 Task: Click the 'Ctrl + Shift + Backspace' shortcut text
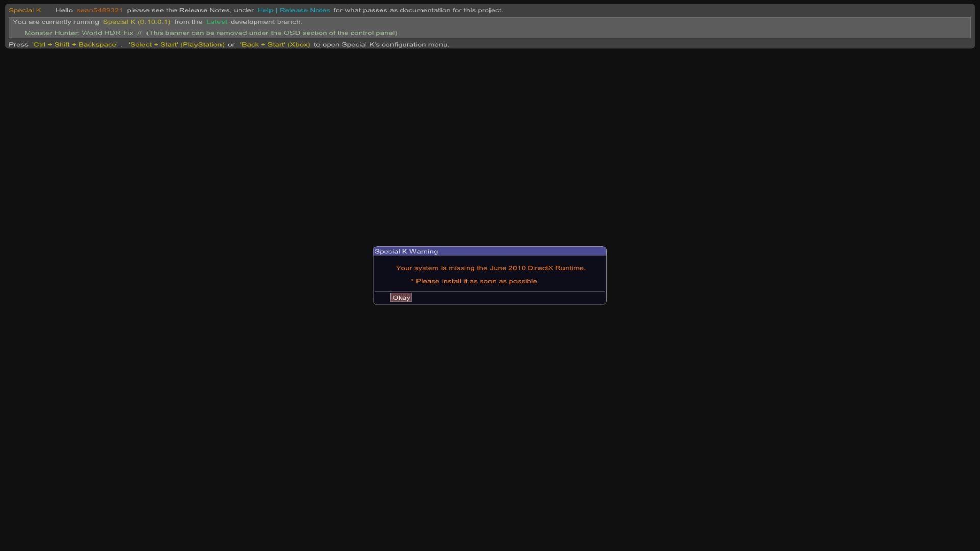(x=75, y=44)
